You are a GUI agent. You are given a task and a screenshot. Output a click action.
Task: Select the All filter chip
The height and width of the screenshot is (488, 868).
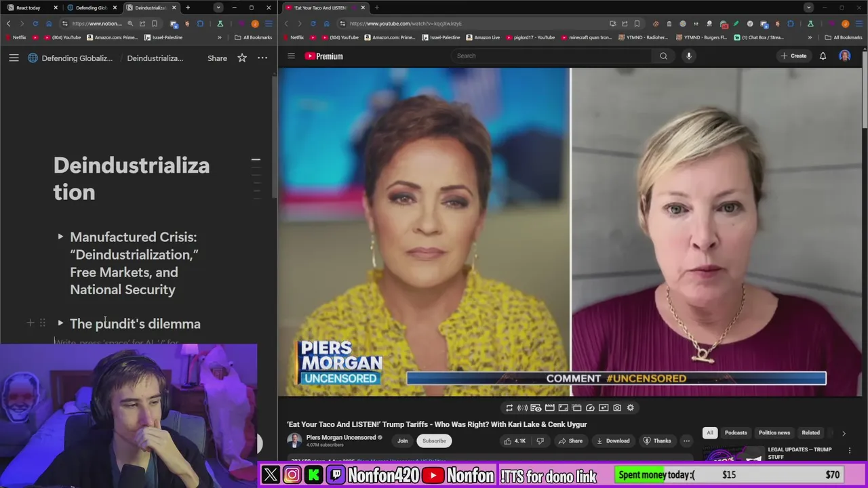pyautogui.click(x=710, y=432)
